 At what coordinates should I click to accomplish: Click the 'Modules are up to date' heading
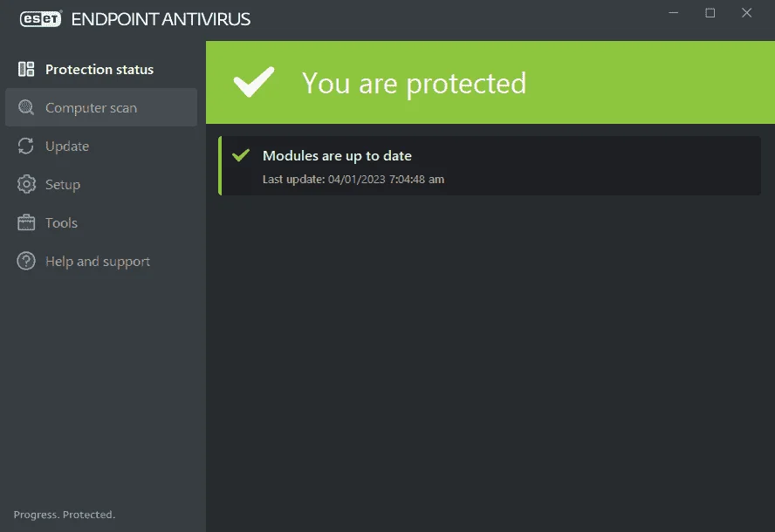(x=337, y=156)
